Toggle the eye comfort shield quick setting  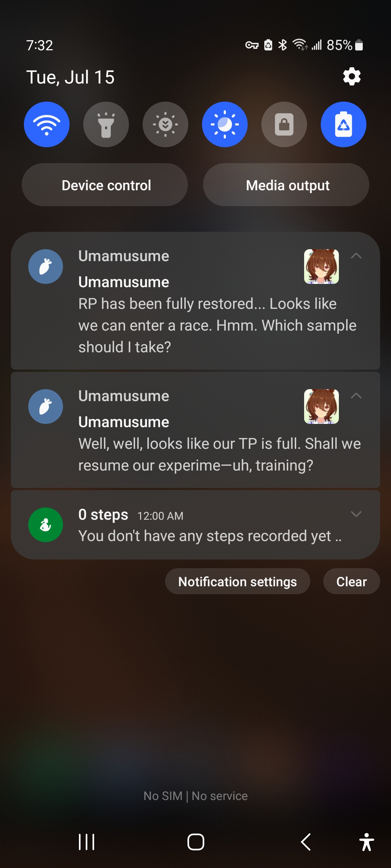[225, 124]
